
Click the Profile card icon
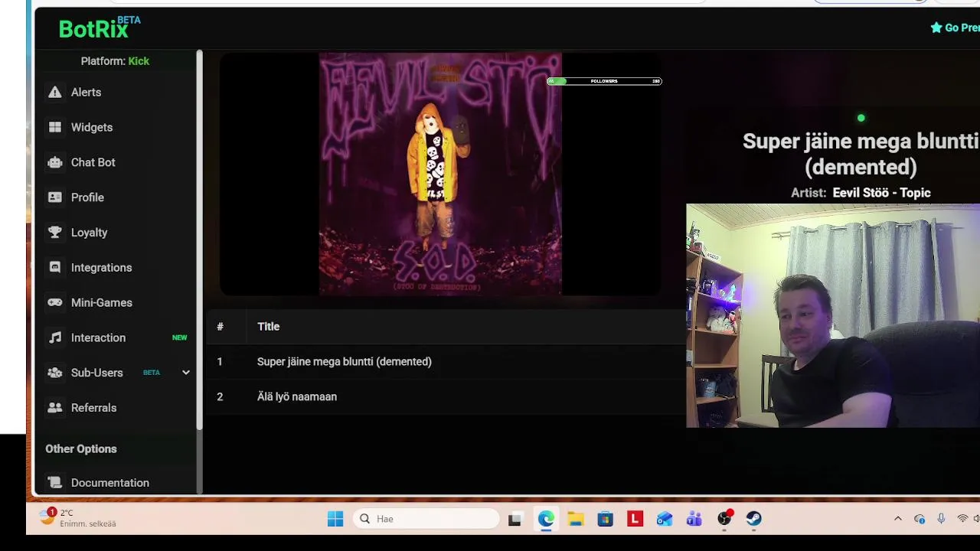pos(54,197)
